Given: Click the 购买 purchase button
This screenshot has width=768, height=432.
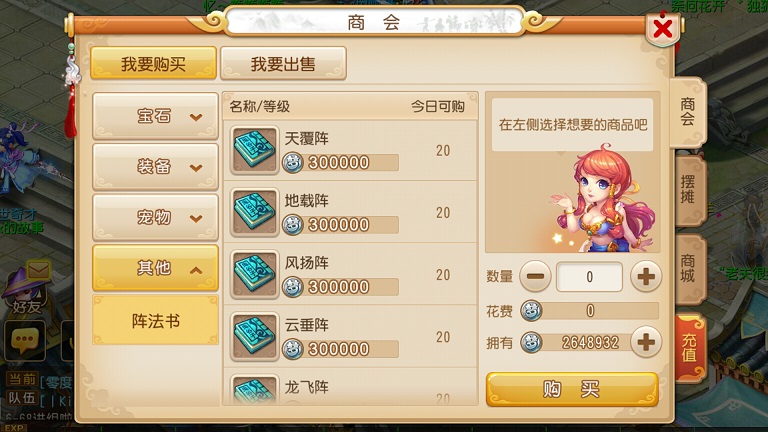Looking at the screenshot, I should [572, 389].
